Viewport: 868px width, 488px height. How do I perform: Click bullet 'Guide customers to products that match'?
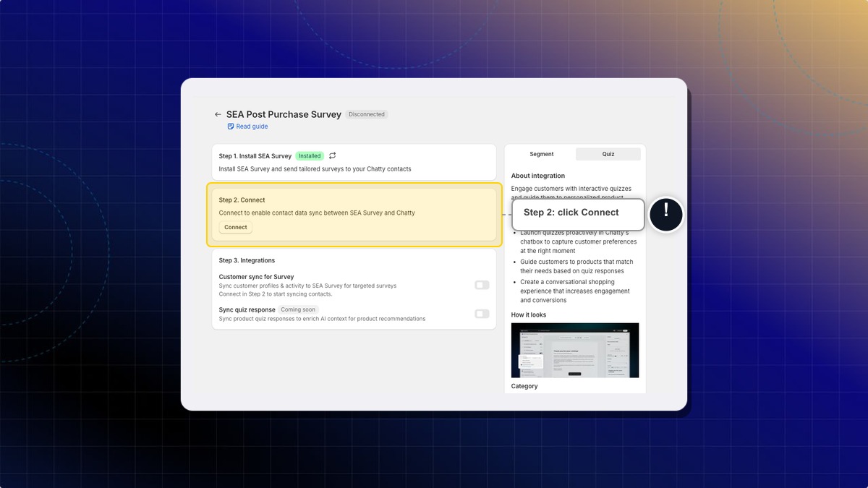point(576,266)
